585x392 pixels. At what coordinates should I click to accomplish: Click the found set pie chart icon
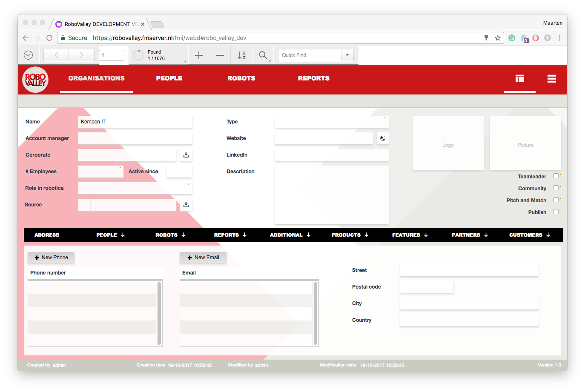pos(138,55)
